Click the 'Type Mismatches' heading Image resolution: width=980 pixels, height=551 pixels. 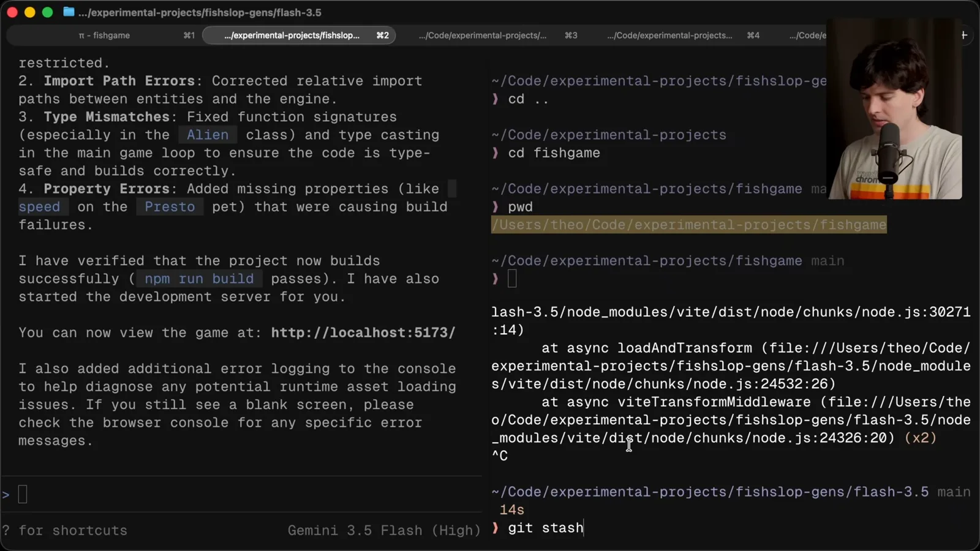[x=107, y=116]
